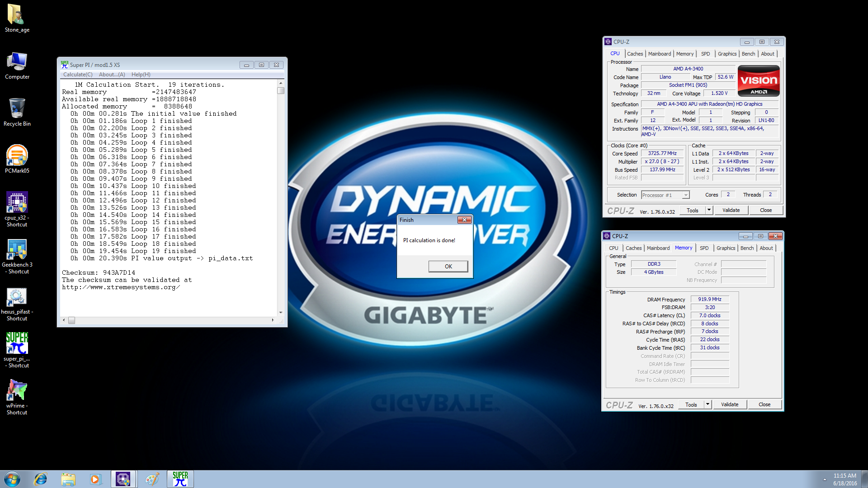Open Windows Explorer folder in taskbar
Viewport: 868px width, 488px height.
tap(68, 479)
